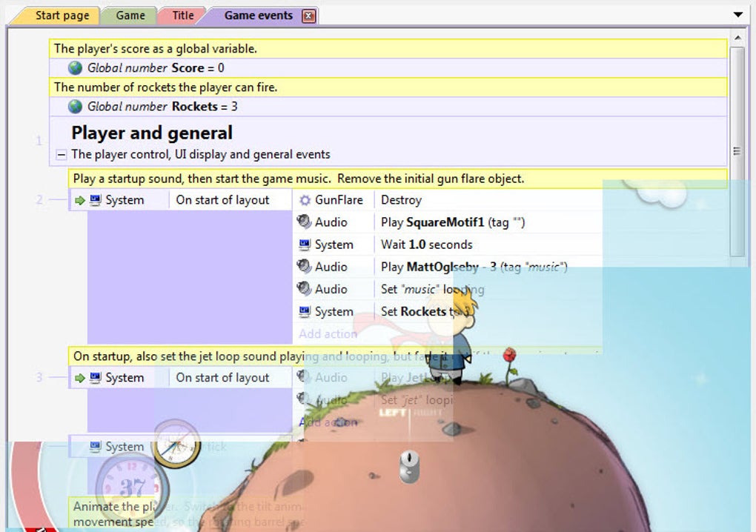Click the Audio icon for Play MattOglseby
Viewport: 756px width, 532px height.
pyautogui.click(x=304, y=266)
